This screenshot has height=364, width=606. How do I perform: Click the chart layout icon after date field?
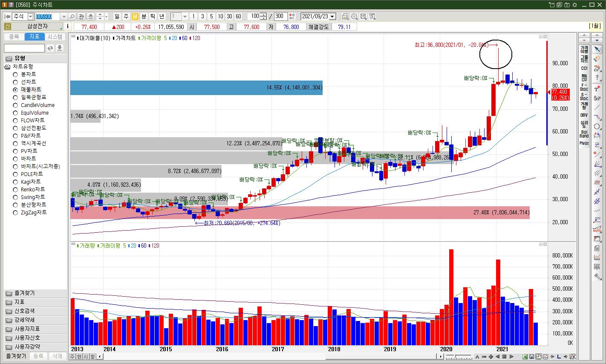[345, 17]
